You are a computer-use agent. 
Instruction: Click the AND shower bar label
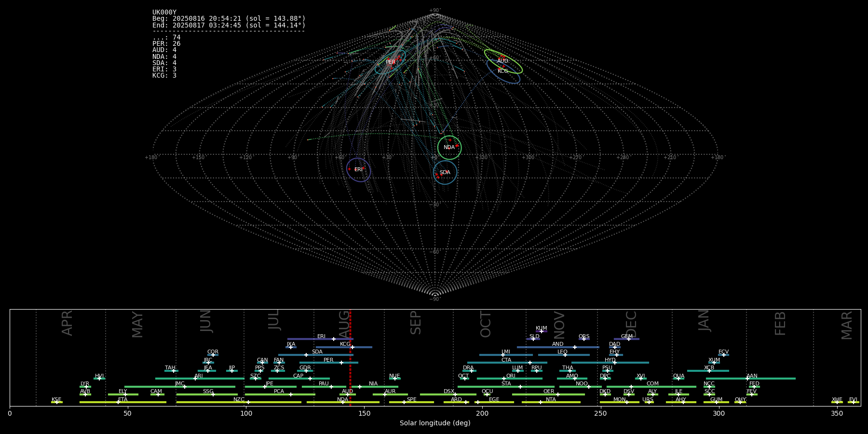[x=557, y=344]
